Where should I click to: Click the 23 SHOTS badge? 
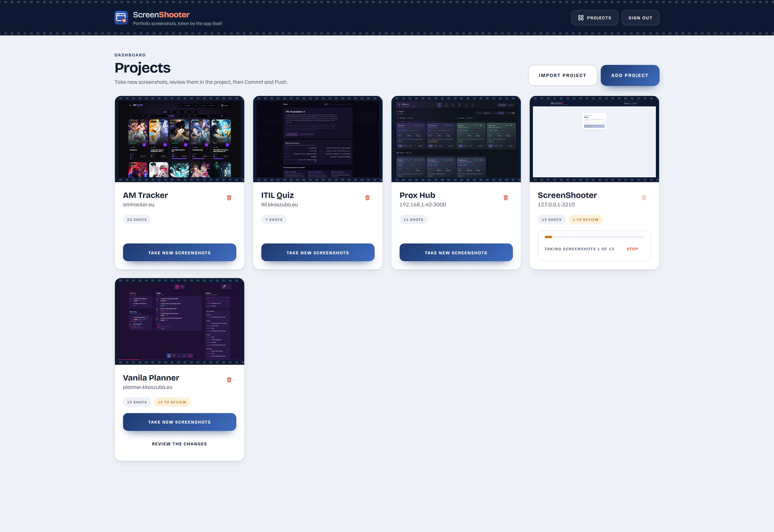(137, 220)
